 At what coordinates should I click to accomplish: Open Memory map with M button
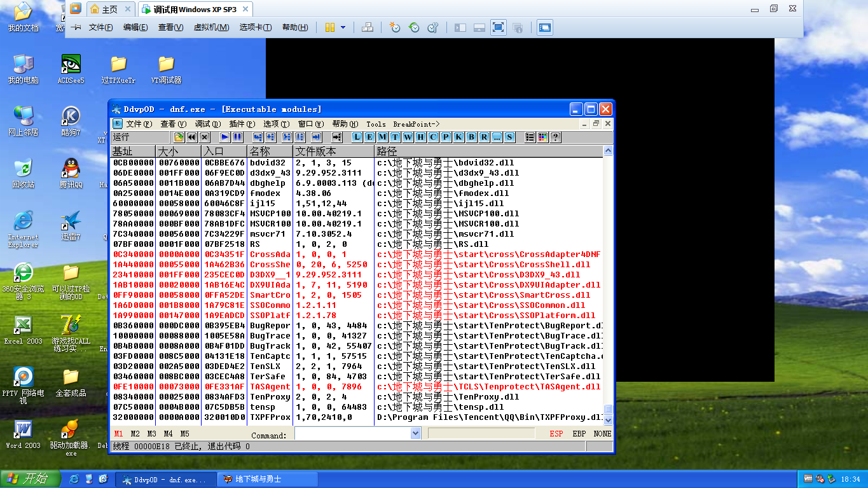pyautogui.click(x=382, y=137)
